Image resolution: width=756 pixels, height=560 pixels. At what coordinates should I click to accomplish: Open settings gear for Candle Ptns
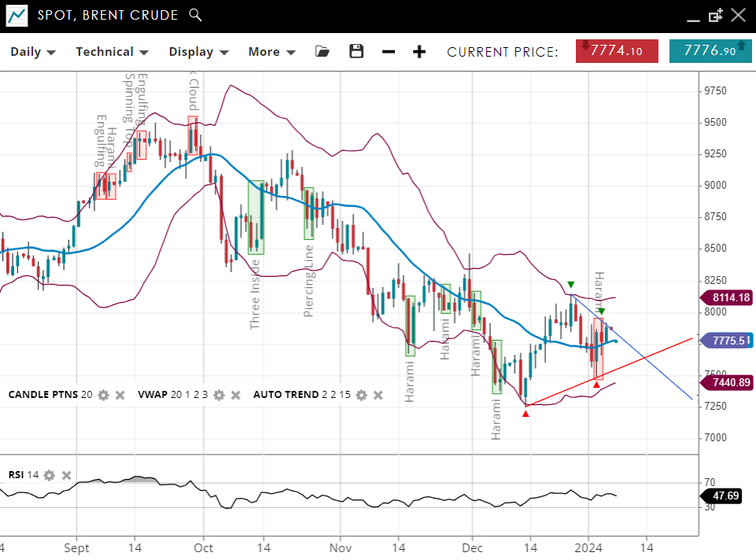pos(103,395)
